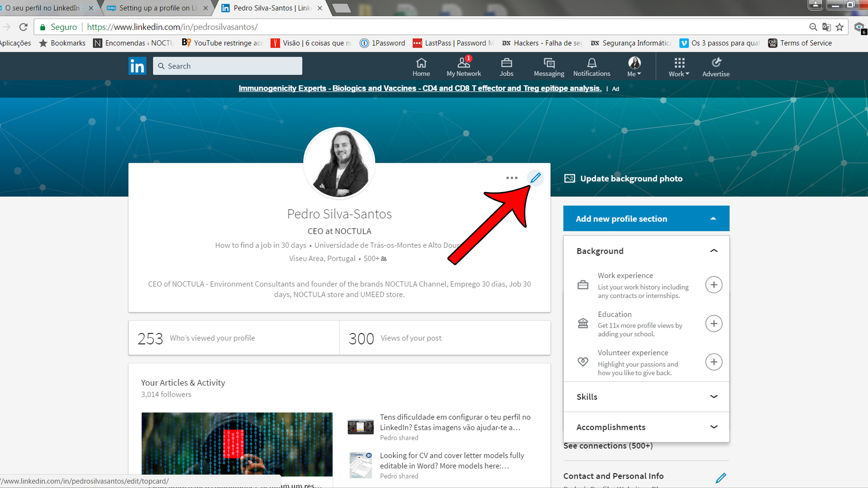Image resolution: width=868 pixels, height=488 pixels.
Task: Open Messaging from the navbar
Action: pyautogui.click(x=549, y=67)
